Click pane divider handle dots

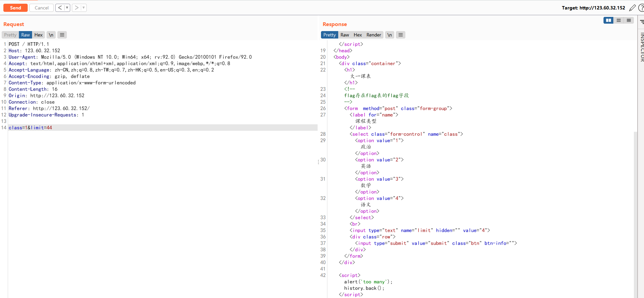pos(318,162)
